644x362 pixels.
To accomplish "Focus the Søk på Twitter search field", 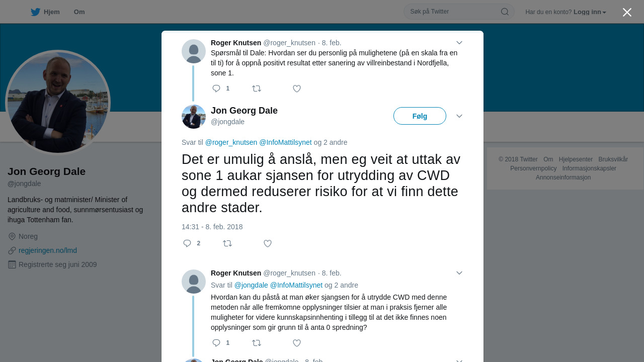I will (x=453, y=12).
